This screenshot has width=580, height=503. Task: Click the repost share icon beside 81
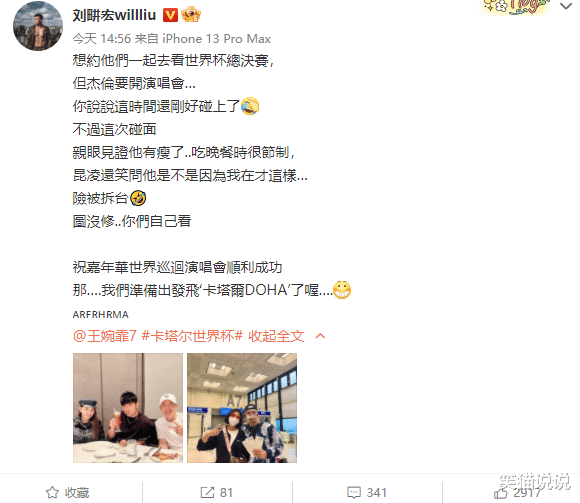click(207, 492)
